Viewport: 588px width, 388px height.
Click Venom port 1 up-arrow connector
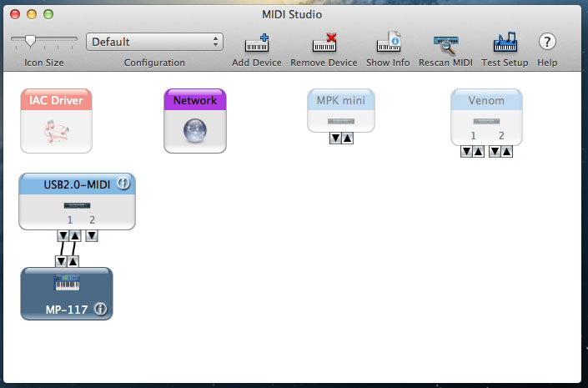point(479,152)
